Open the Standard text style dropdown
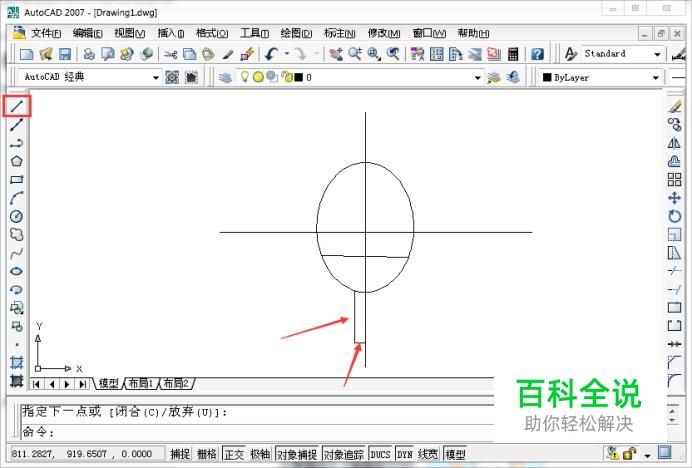The width and height of the screenshot is (692, 468). pyautogui.click(x=657, y=54)
